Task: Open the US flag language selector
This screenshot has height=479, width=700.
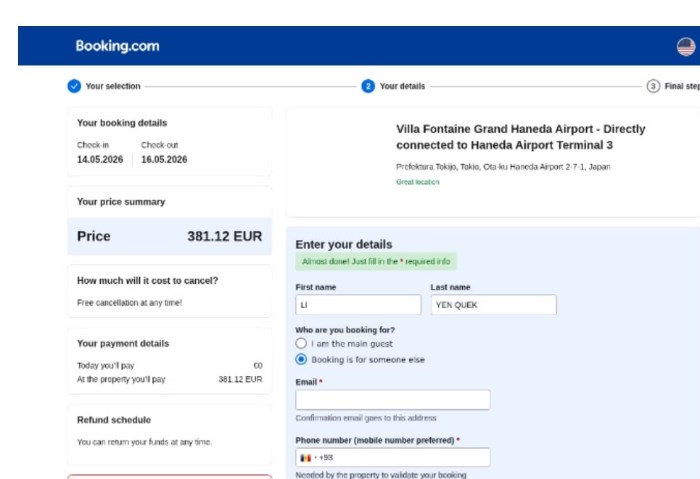Action: tap(686, 46)
